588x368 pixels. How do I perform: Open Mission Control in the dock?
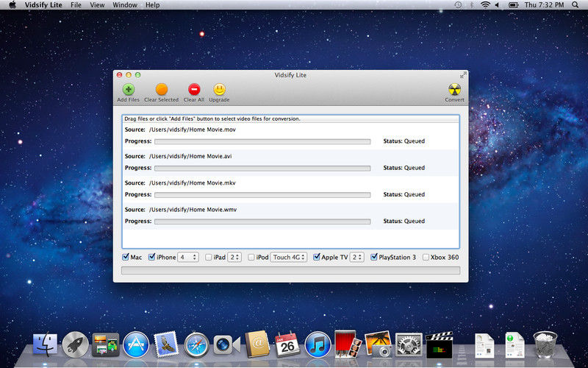[x=106, y=344]
